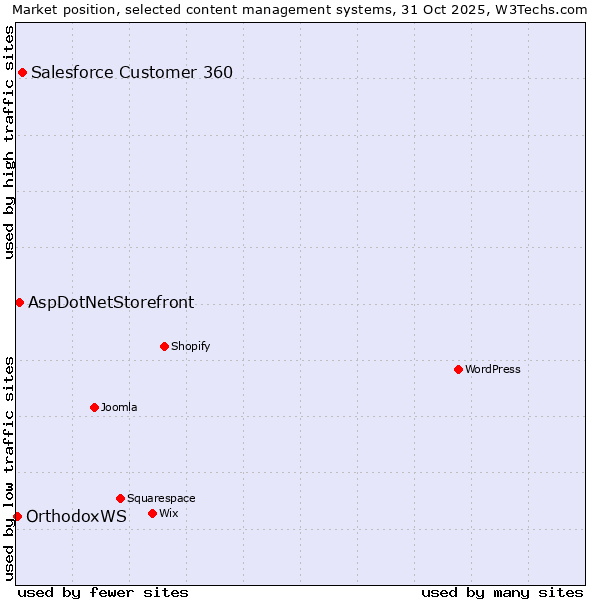Viewport: 600px width, 600px height.
Task: Click the 'used by fewer sites' axis label
Action: pos(103,592)
